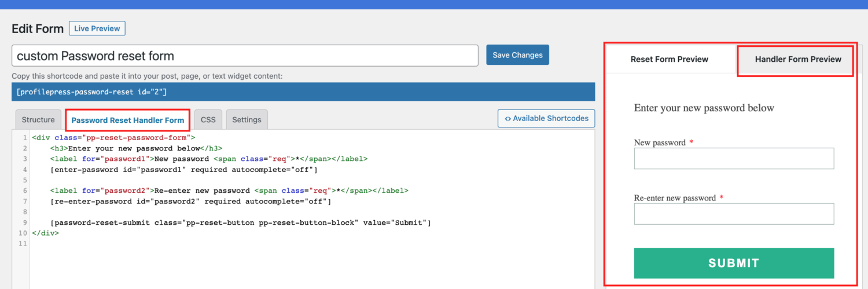Open the Live Preview button

click(97, 28)
